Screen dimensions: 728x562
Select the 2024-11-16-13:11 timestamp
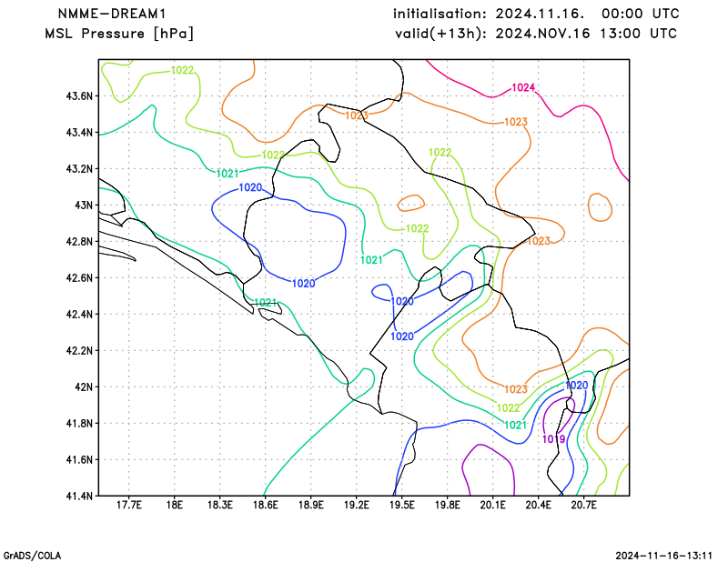tap(664, 556)
